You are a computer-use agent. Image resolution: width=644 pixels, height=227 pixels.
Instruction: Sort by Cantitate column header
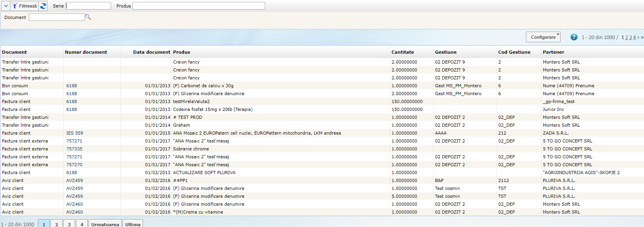point(403,52)
